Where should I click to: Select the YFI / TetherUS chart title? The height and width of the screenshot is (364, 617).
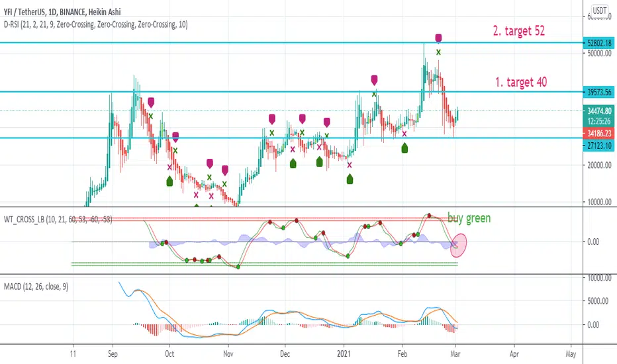coord(62,12)
